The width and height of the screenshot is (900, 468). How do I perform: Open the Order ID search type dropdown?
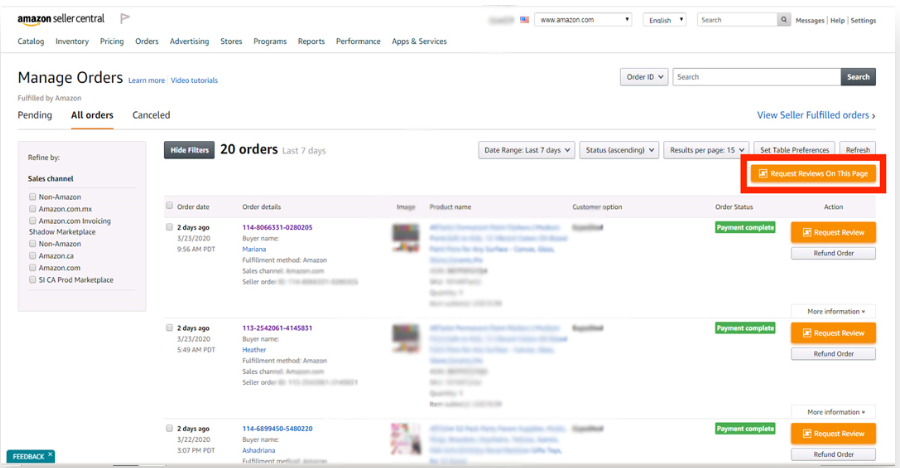(644, 77)
